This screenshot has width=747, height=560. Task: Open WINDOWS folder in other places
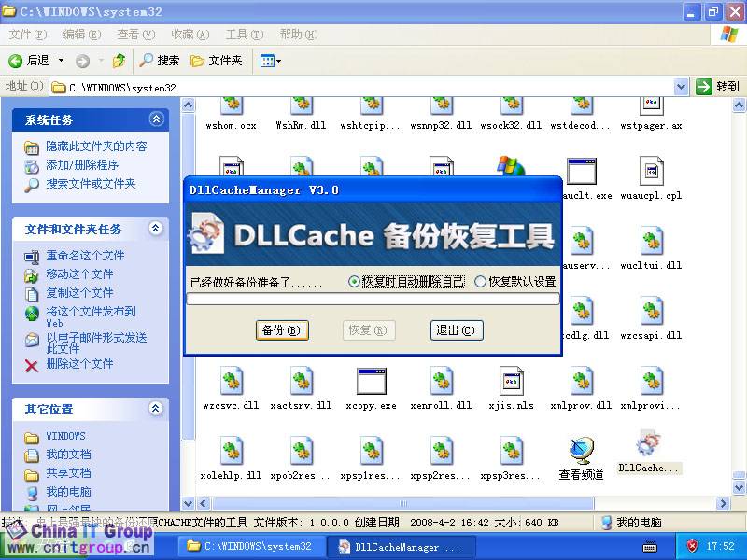pos(65,436)
